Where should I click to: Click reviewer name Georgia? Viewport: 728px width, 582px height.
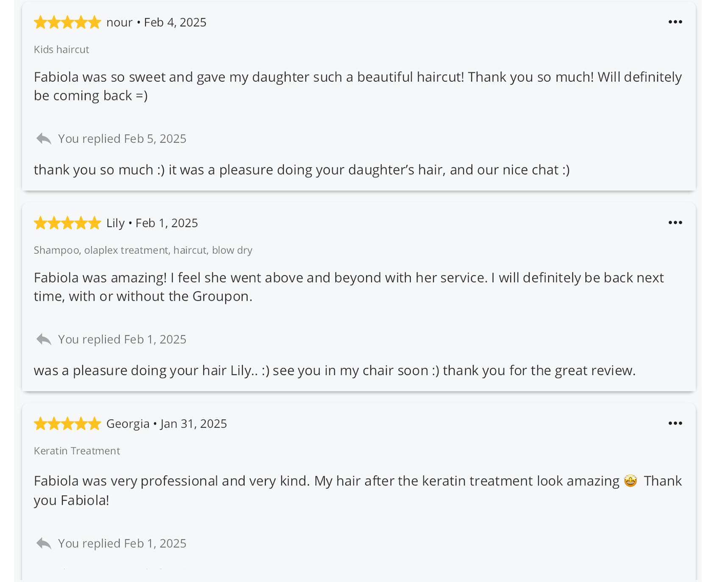(128, 424)
